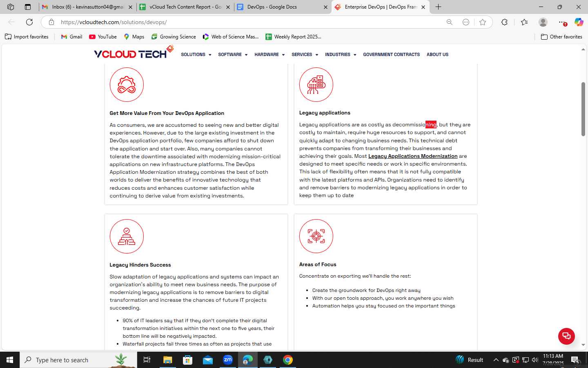
Task: Open ABOUT US page
Action: [x=437, y=54]
